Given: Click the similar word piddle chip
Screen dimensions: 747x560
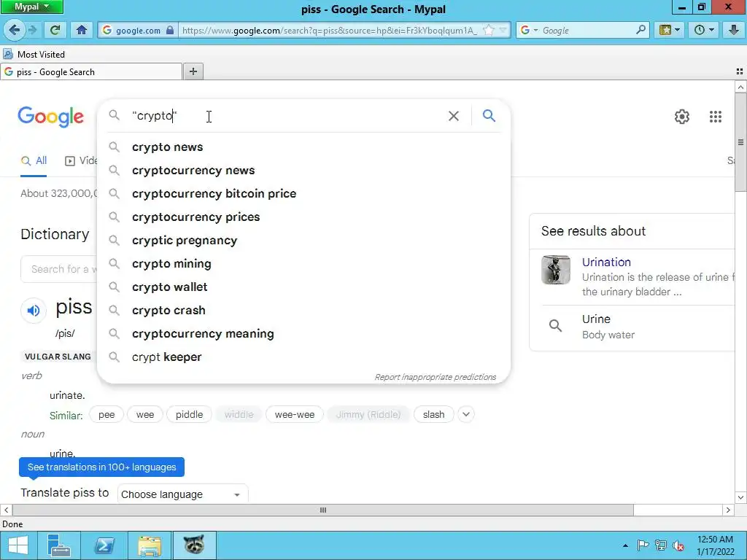Looking at the screenshot, I should 189,414.
